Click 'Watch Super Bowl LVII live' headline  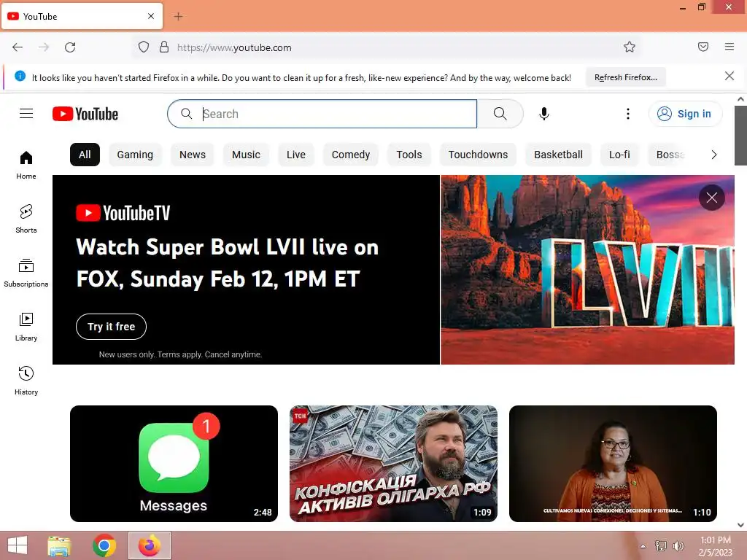pos(228,262)
